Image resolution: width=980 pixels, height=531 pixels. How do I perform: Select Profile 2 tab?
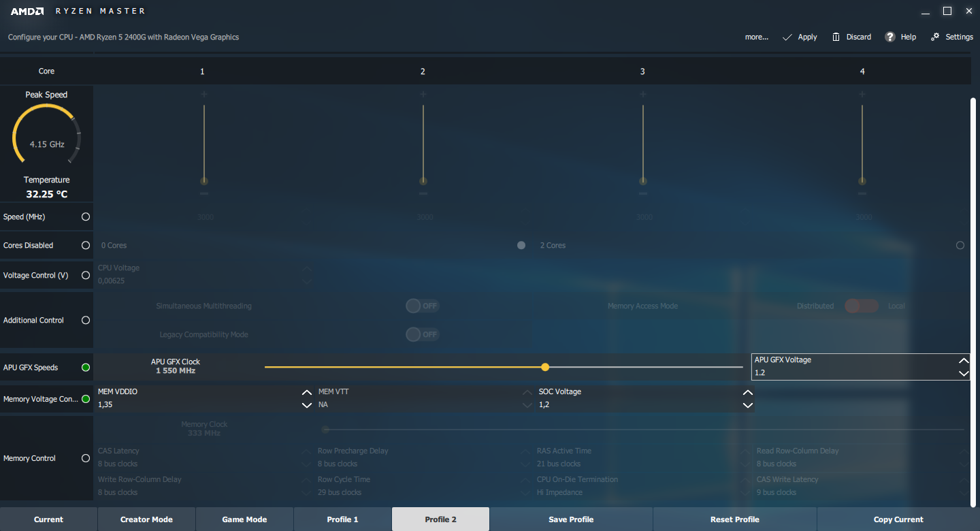[440, 519]
